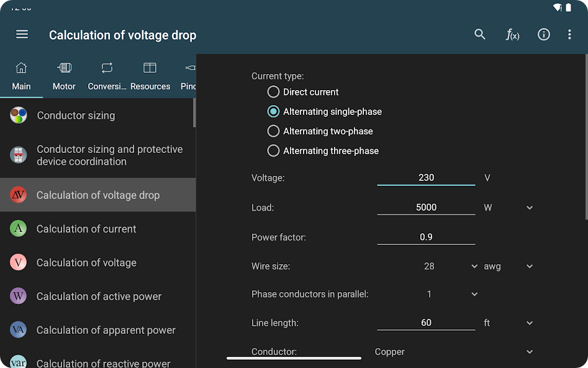The width and height of the screenshot is (588, 368).
Task: Tap the red ΔV voltage drop icon
Action: 19,195
